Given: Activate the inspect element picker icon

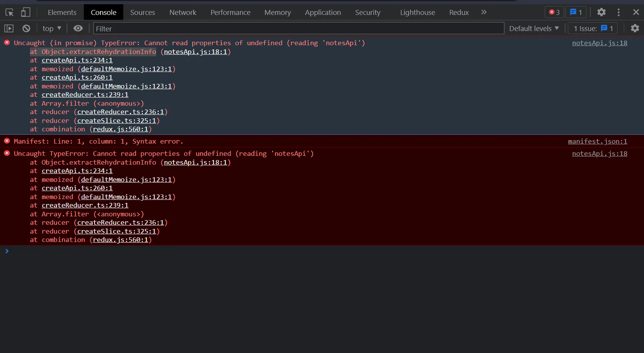Looking at the screenshot, I should click(10, 13).
